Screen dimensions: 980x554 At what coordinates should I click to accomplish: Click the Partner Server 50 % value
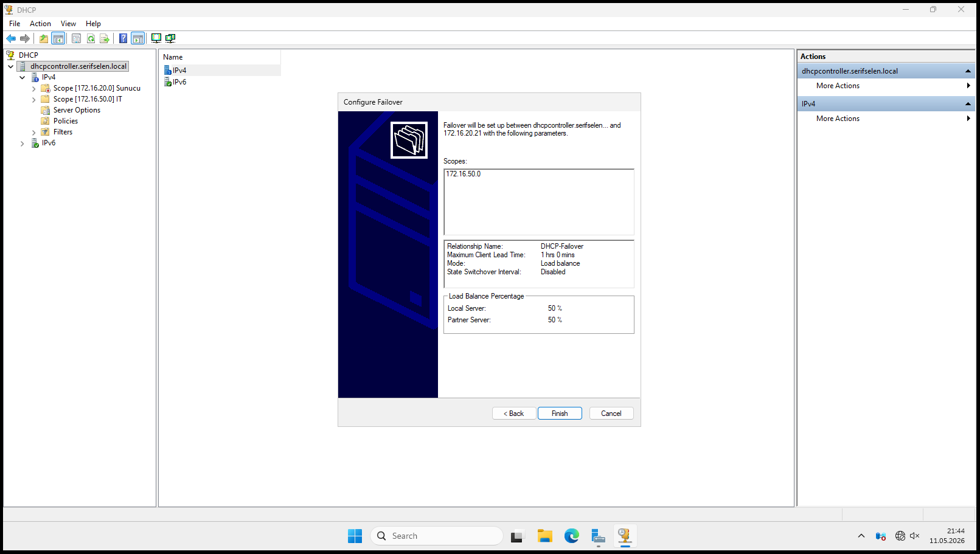tap(555, 320)
